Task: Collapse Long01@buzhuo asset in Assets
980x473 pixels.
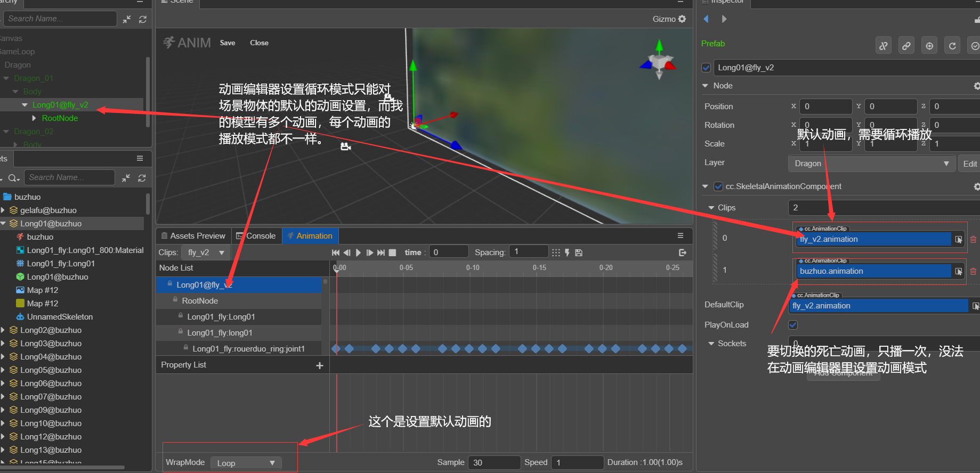Action: coord(3,224)
